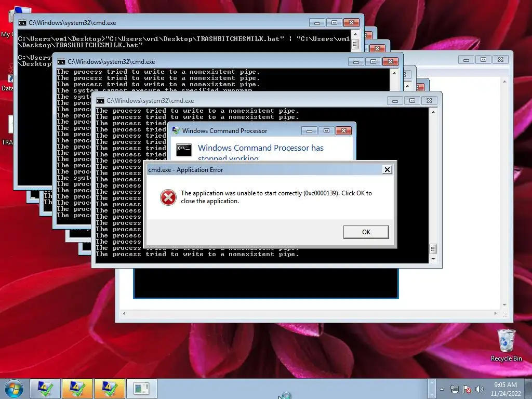Click scroll-up arrow in TRASHBITCHESMILK cmd window
Image resolution: width=532 pixels, height=399 pixels.
click(x=355, y=34)
